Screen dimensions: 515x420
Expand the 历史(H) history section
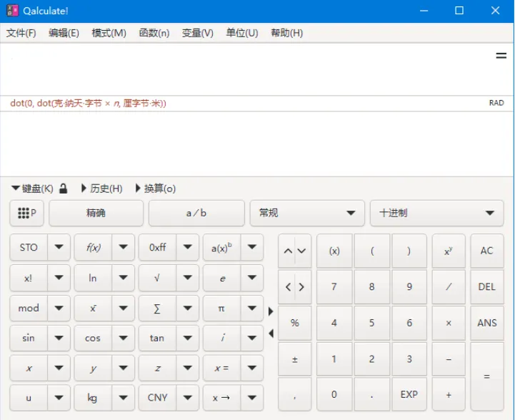click(x=102, y=189)
